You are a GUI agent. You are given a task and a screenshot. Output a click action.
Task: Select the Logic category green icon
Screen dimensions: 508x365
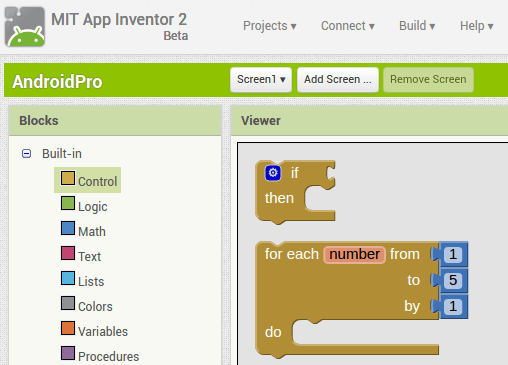pos(68,203)
